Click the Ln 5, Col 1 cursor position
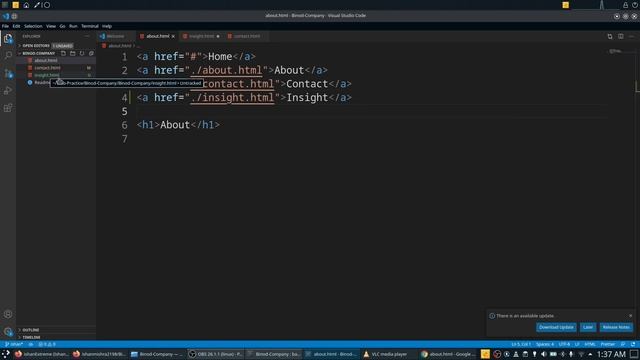 [x=521, y=344]
